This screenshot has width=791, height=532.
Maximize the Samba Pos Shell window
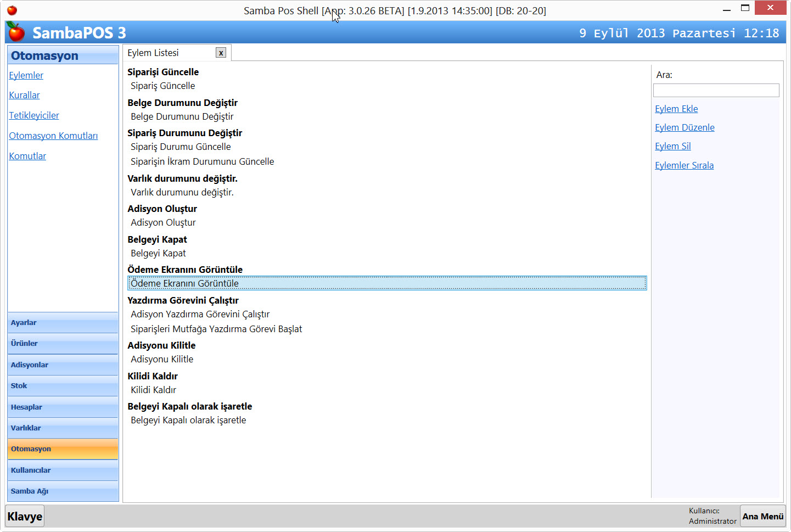point(745,8)
